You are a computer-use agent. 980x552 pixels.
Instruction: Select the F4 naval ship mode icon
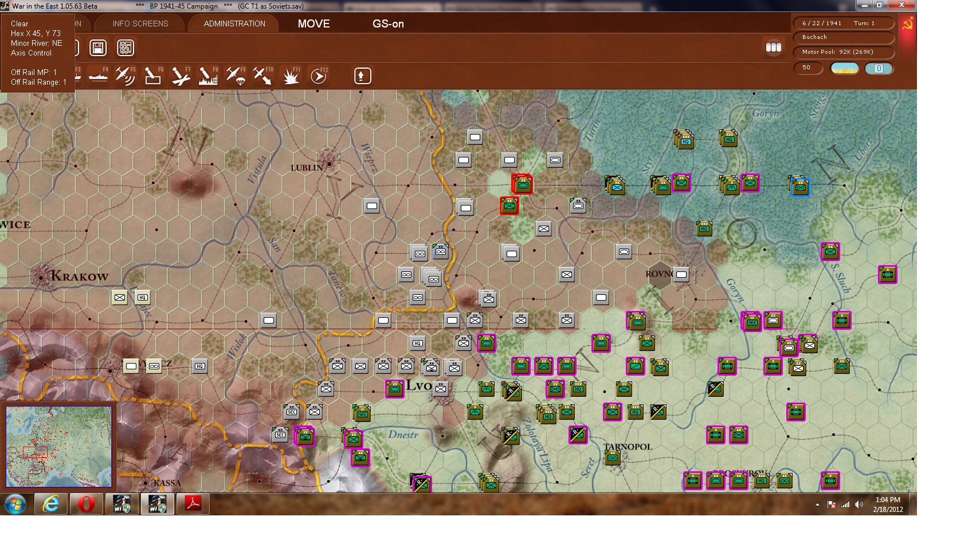[x=98, y=76]
